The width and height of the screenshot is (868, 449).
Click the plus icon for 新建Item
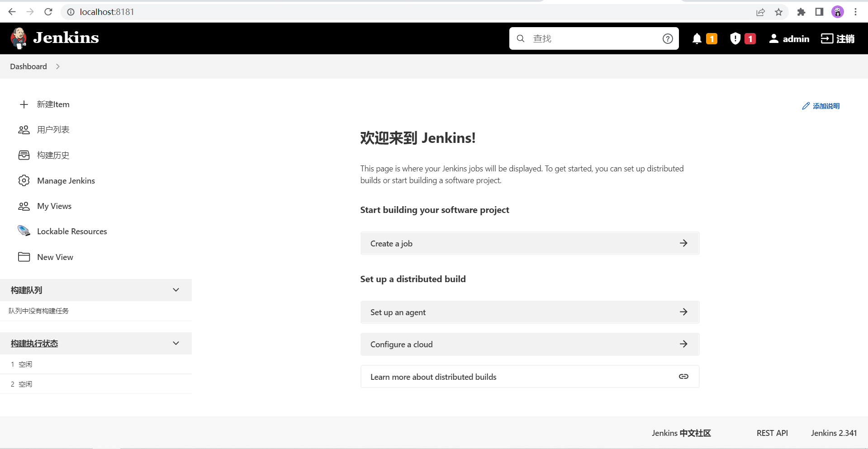(x=24, y=104)
